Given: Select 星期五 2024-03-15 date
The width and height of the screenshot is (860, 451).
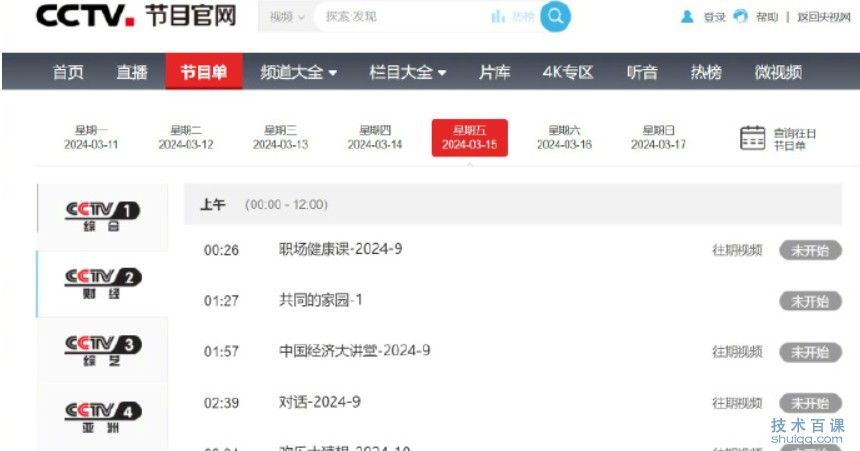Looking at the screenshot, I should (469, 138).
